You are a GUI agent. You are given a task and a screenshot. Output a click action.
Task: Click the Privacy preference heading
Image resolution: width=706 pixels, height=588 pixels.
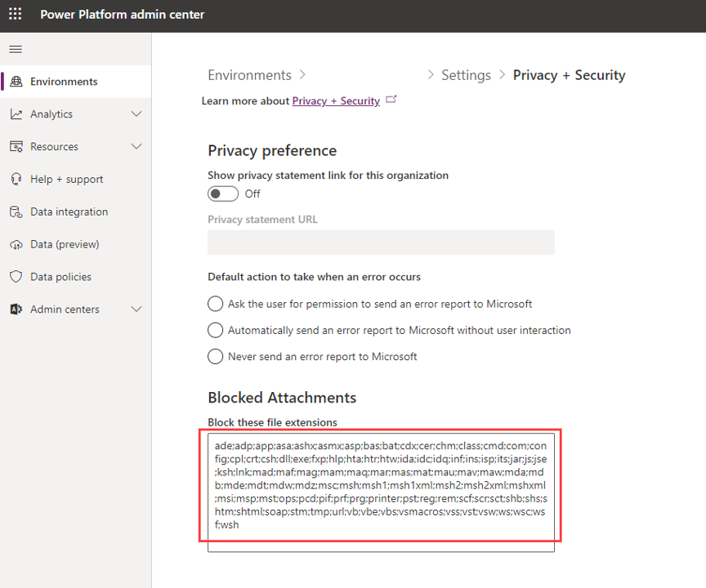click(272, 151)
